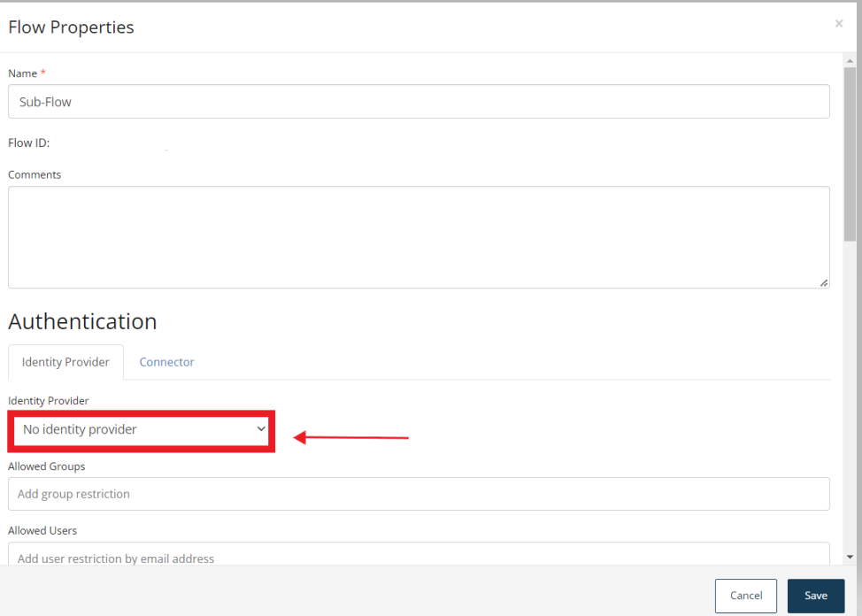Screen dimensions: 862x616
Task: Switch to the Connector tab
Action: (x=166, y=362)
